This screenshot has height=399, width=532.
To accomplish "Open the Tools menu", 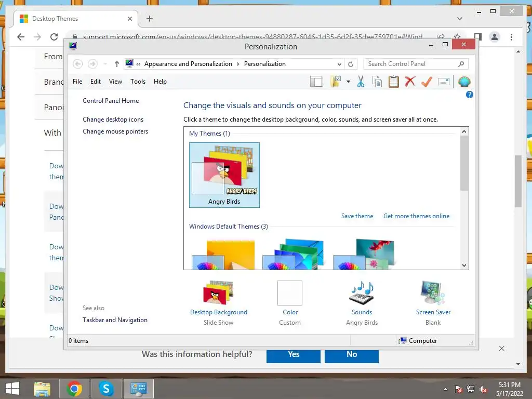I will tap(138, 82).
